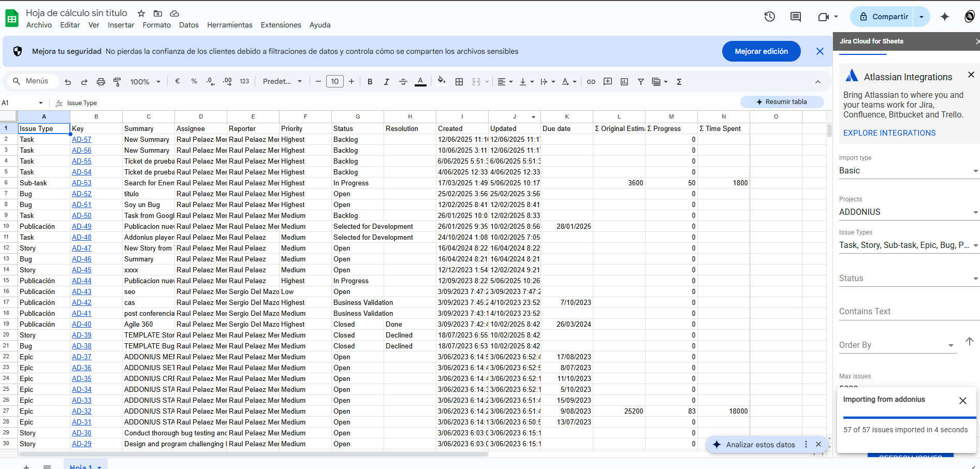The width and height of the screenshot is (980, 469).
Task: Click the insert link icon
Action: (591, 82)
